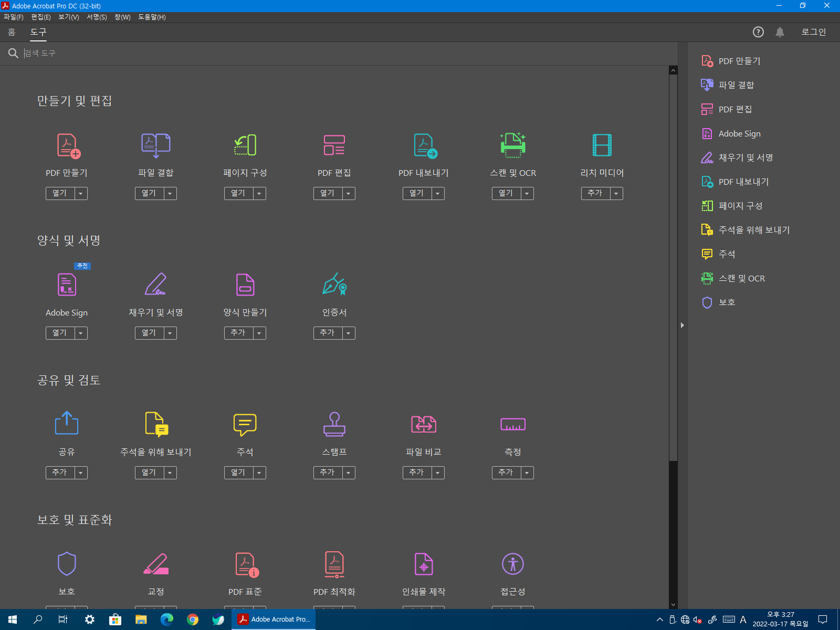Click the tools list scrollbar down arrow

click(x=673, y=605)
